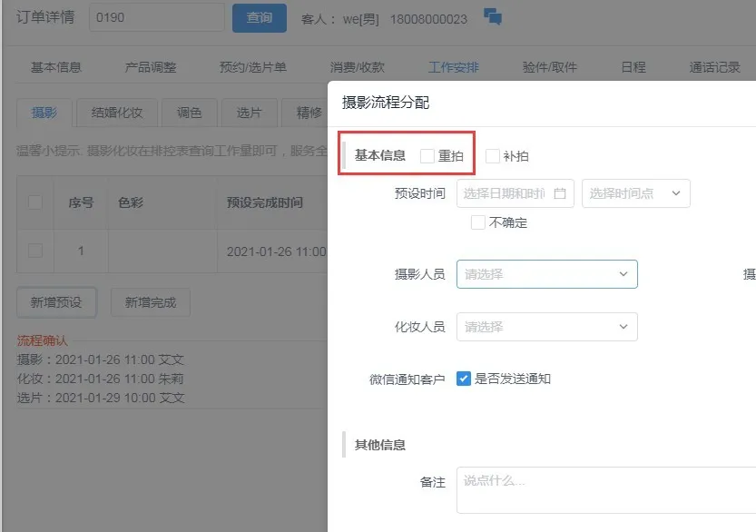Check the 重拍 checkbox
756x532 pixels.
427,156
